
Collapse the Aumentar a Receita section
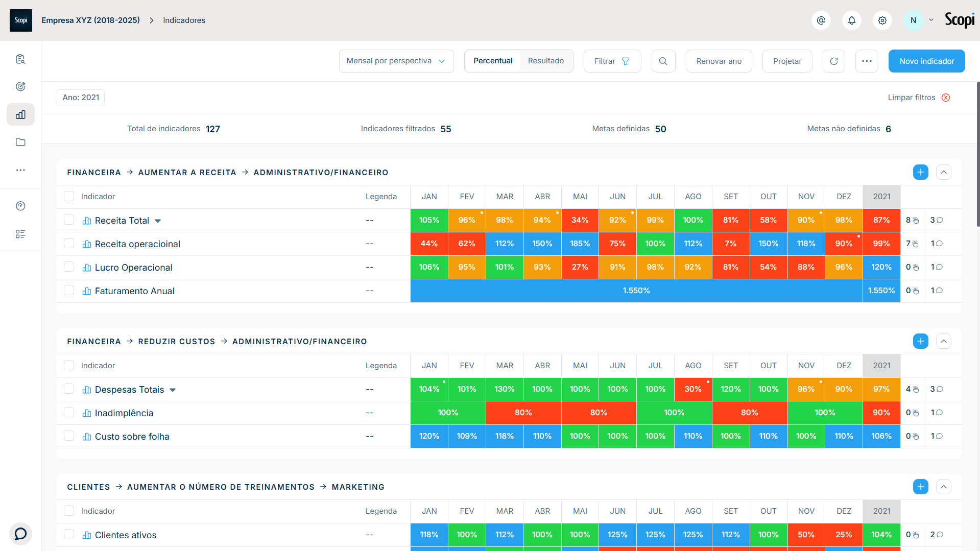click(943, 172)
